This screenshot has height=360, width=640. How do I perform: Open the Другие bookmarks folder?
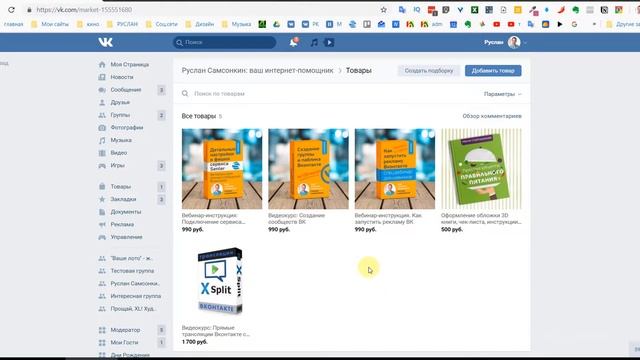coord(623,24)
